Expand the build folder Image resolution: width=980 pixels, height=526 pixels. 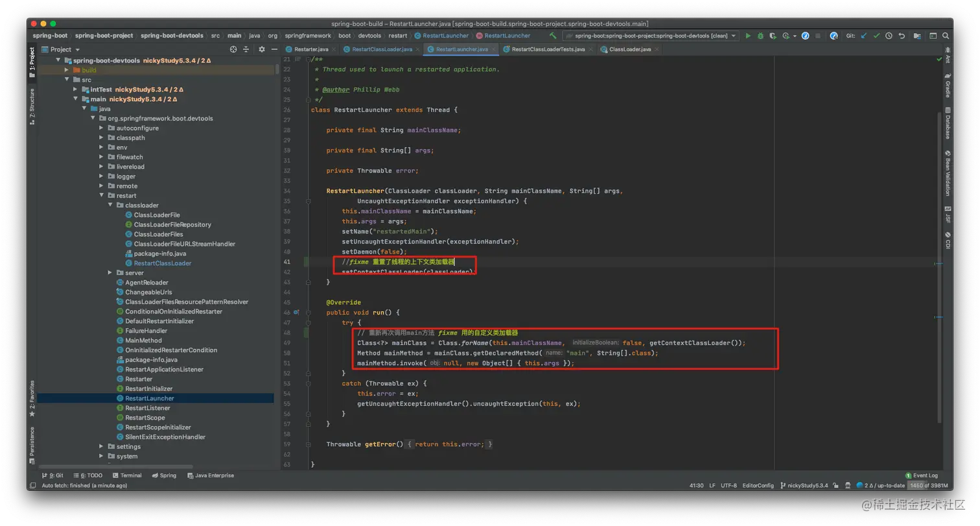pyautogui.click(x=67, y=70)
